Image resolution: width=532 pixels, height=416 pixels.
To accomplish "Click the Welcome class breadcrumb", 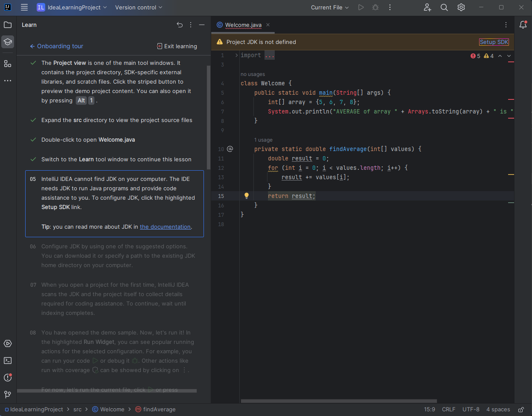I will [x=108, y=410].
